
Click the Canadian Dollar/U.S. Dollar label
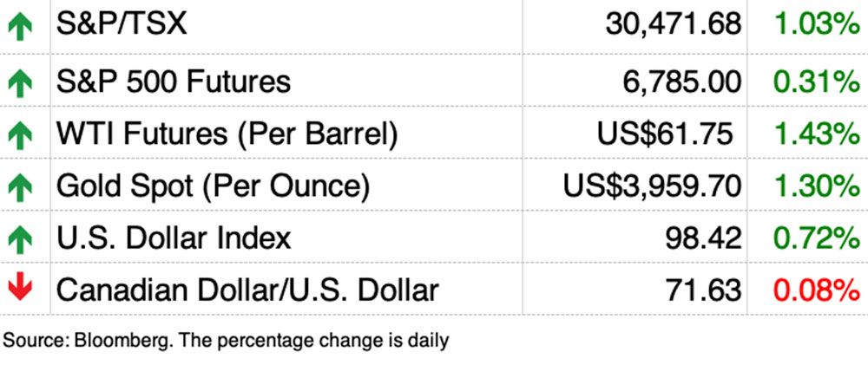(x=247, y=289)
